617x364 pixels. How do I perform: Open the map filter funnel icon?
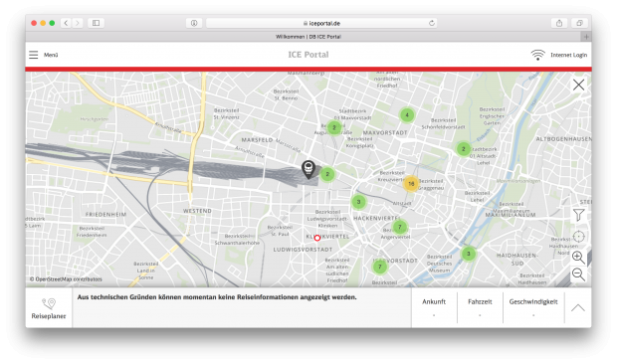[x=578, y=215]
